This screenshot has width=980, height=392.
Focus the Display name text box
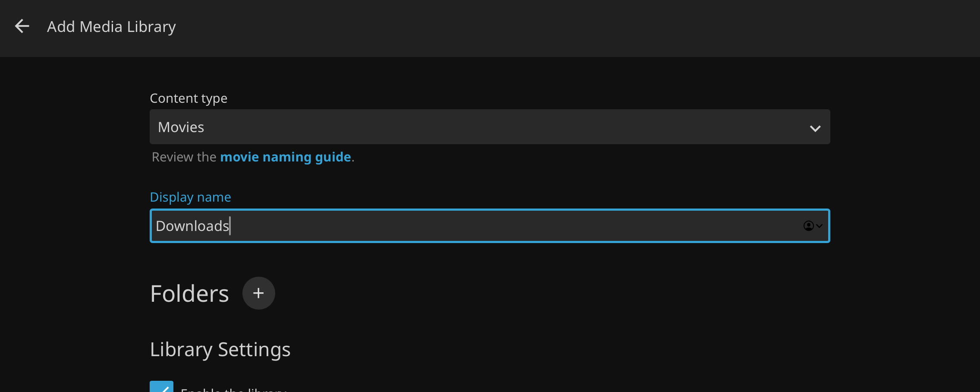474,226
